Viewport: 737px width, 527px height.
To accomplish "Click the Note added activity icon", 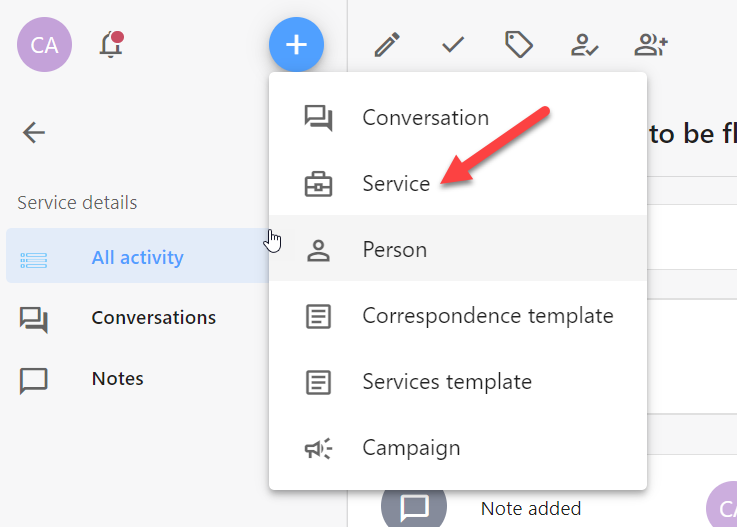I will pyautogui.click(x=414, y=508).
